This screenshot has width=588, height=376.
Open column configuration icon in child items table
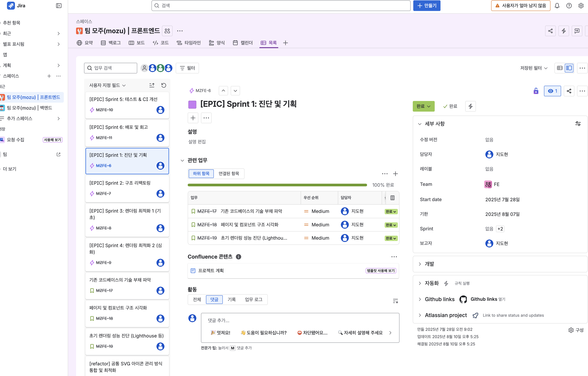(x=392, y=198)
